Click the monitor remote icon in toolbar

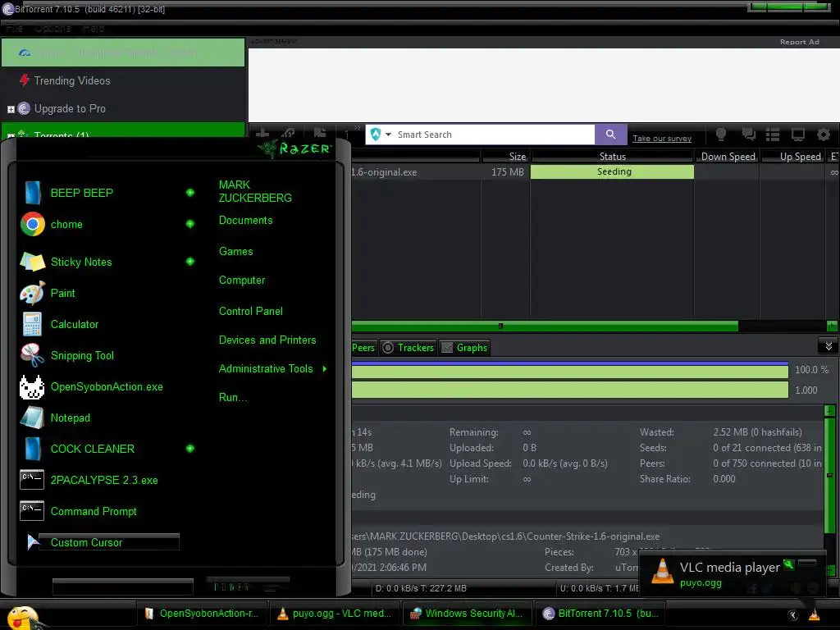coord(797,135)
